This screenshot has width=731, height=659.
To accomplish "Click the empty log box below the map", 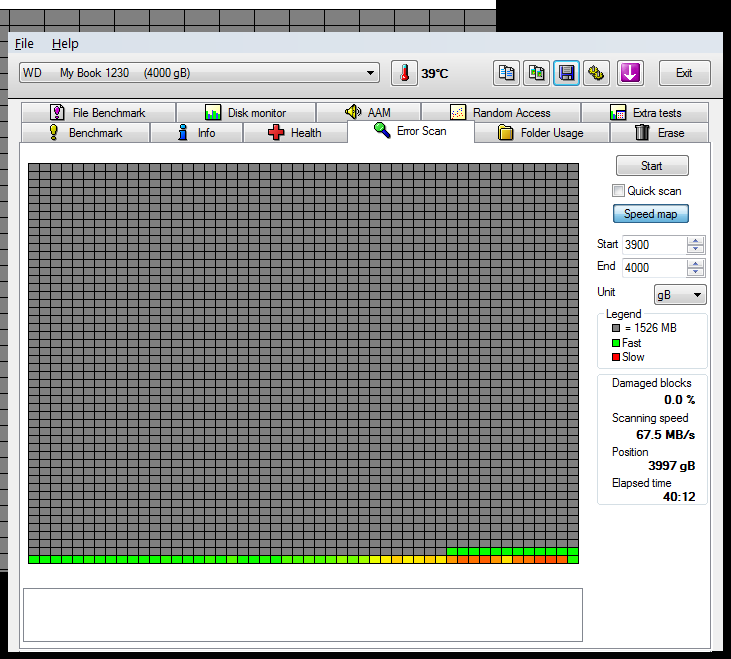I will [303, 615].
